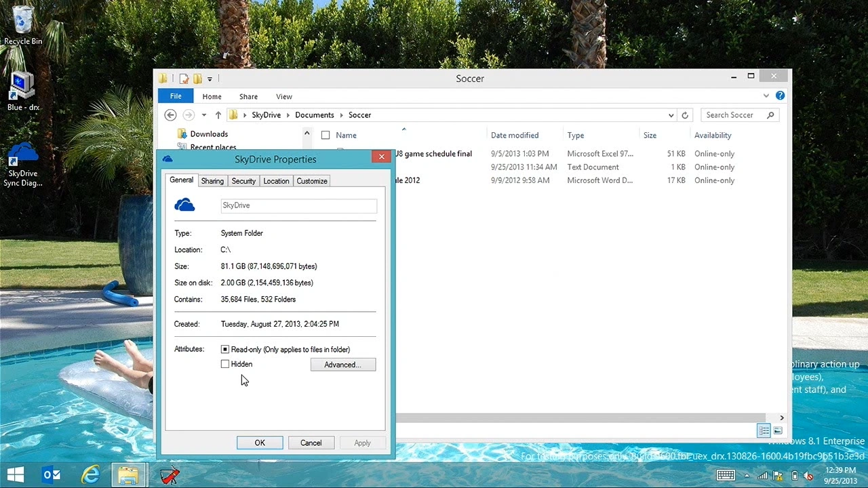The image size is (868, 488).
Task: Open the Customize Quick Access Toolbar dropdown
Action: tap(210, 79)
